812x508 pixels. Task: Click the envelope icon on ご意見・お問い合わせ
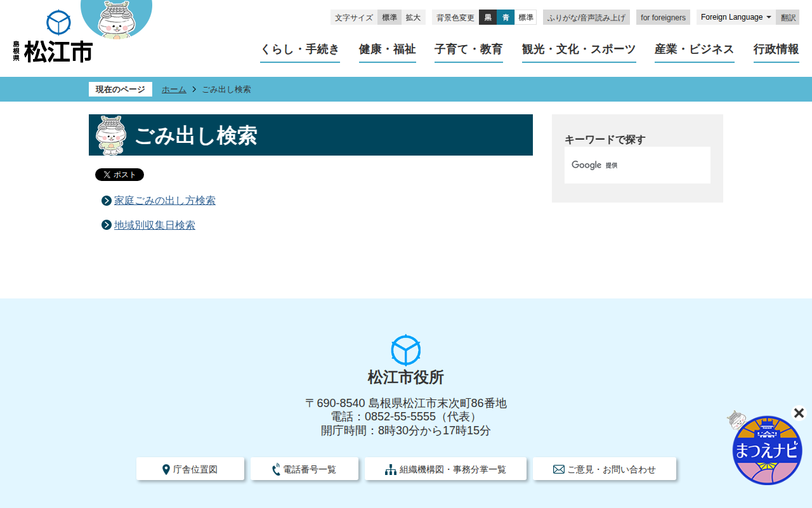click(559, 470)
